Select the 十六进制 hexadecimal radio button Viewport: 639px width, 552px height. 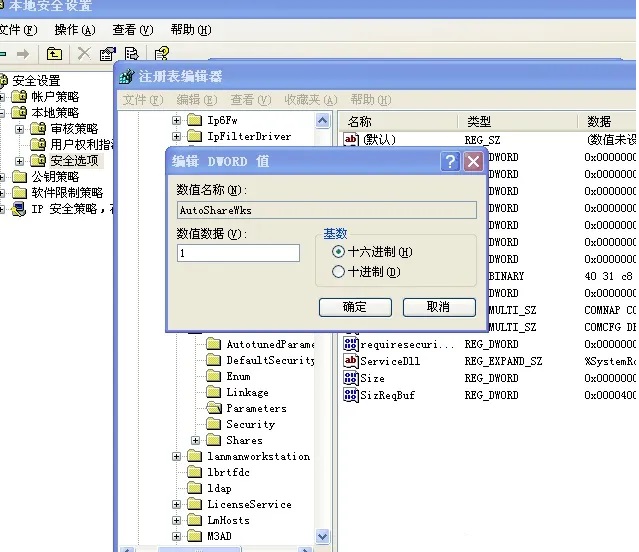point(338,252)
